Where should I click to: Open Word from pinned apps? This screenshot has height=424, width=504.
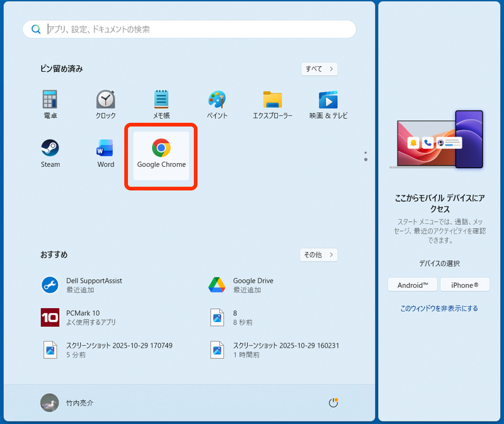(106, 154)
